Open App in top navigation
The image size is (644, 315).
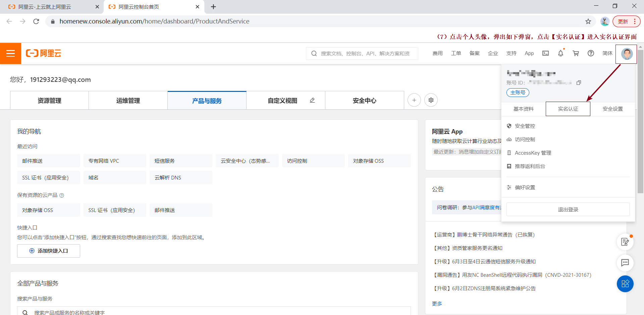529,53
